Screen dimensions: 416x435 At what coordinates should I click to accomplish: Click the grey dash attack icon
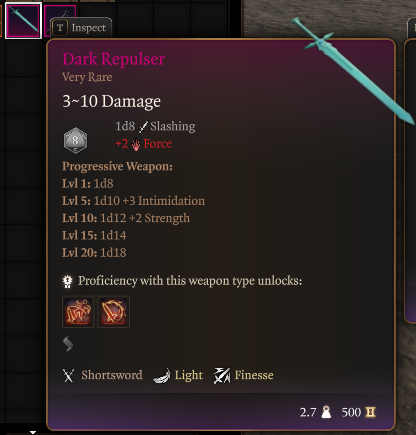click(68, 344)
